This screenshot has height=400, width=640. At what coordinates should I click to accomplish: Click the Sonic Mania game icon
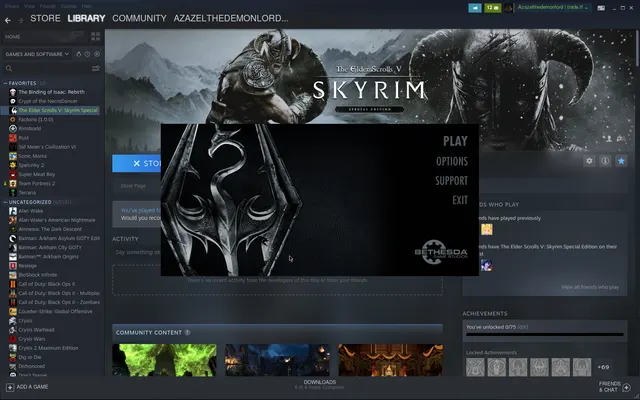[x=13, y=156]
